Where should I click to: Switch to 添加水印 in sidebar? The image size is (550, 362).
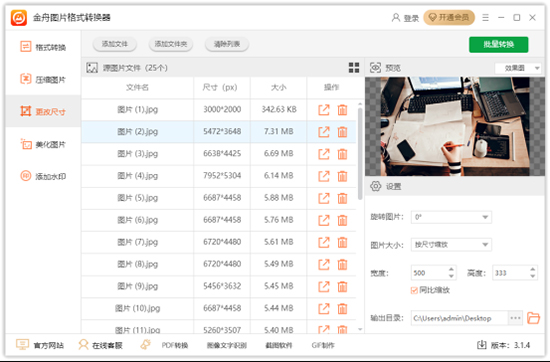(x=43, y=176)
